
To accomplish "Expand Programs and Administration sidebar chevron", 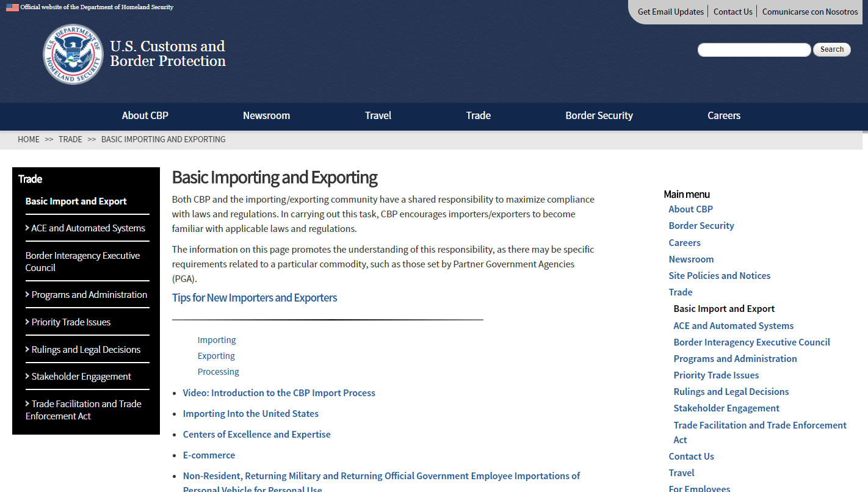I will coord(27,294).
